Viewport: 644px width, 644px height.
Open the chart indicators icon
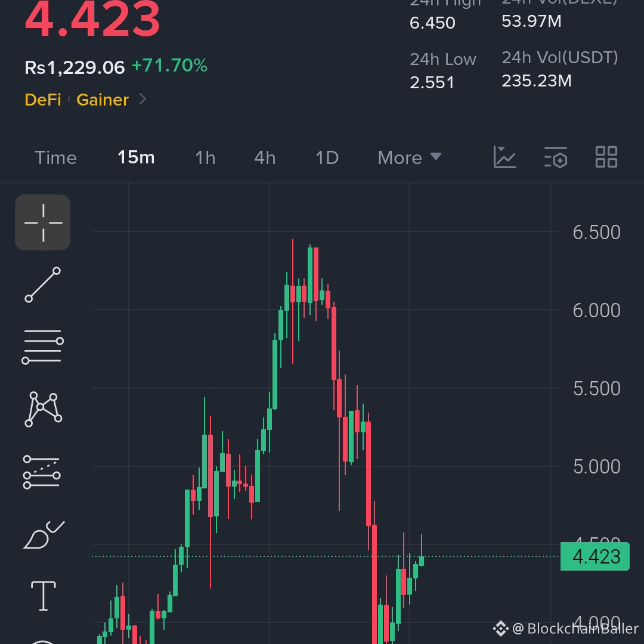pos(504,157)
